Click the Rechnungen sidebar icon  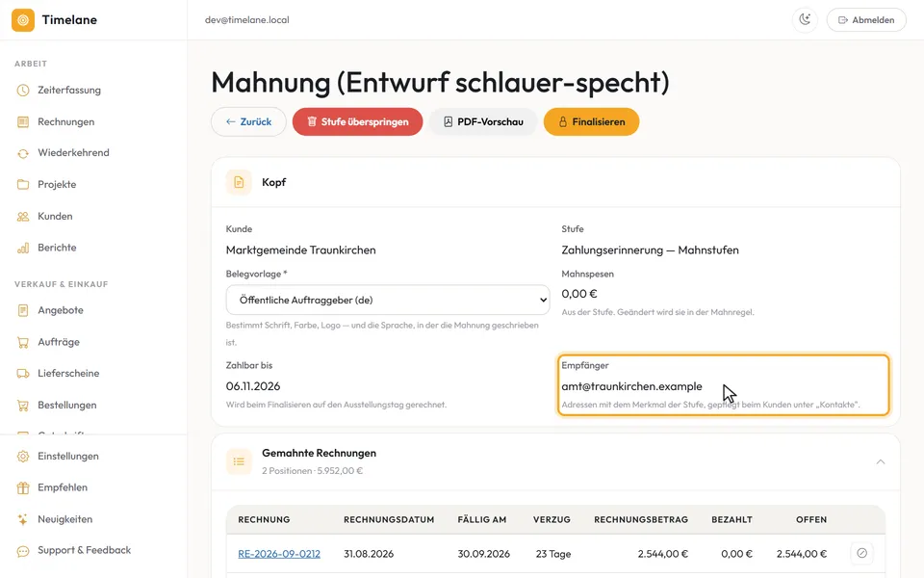coord(23,122)
